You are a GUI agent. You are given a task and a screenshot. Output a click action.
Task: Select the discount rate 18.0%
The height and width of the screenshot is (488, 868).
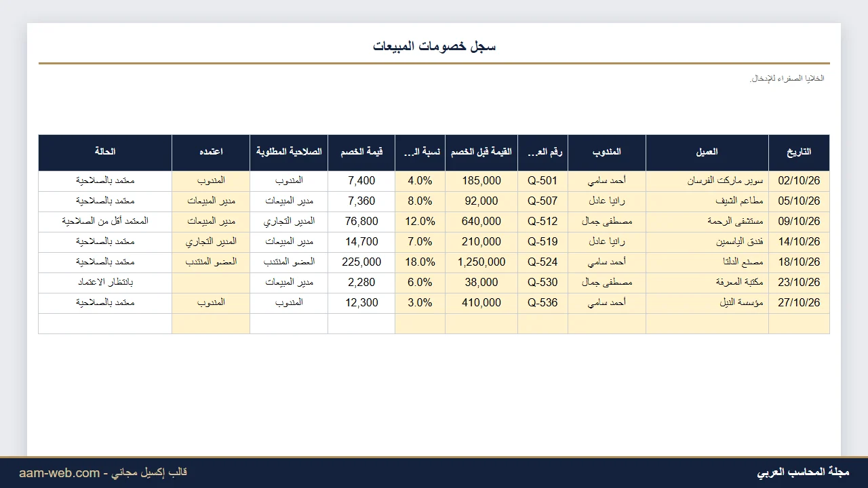(420, 262)
